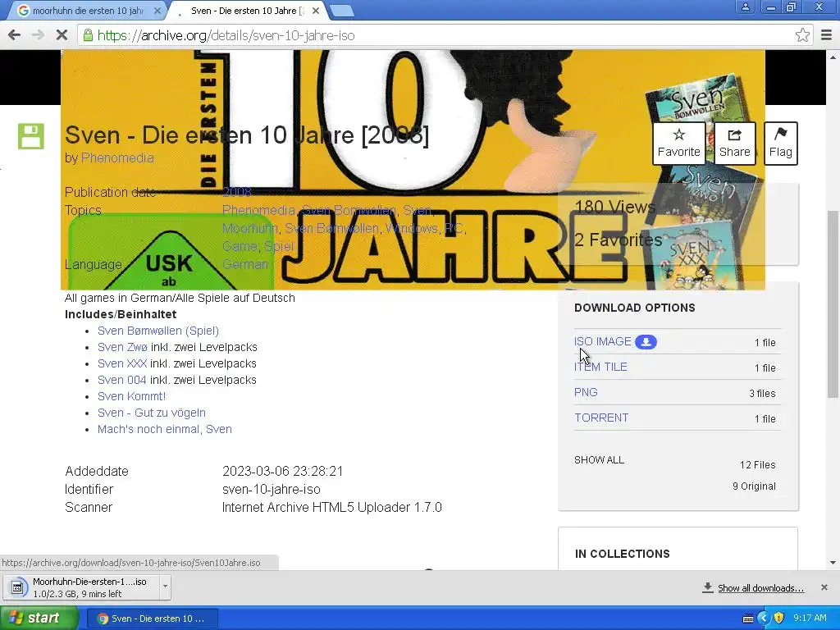The image size is (840, 630).
Task: Click the 12 Files count
Action: (x=757, y=465)
